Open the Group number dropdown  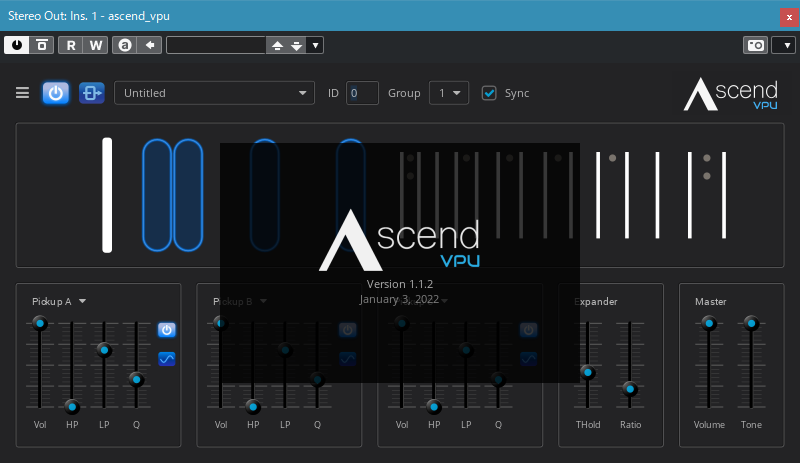tap(449, 93)
